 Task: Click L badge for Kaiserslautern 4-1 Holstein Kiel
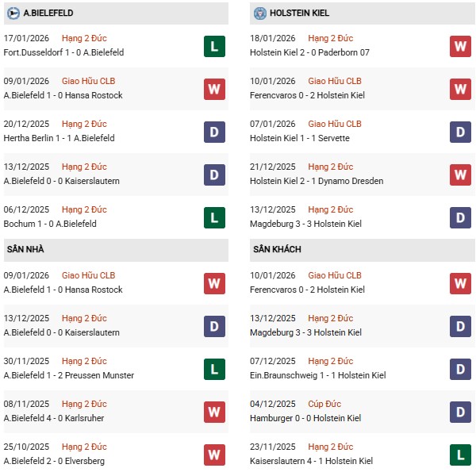(460, 455)
